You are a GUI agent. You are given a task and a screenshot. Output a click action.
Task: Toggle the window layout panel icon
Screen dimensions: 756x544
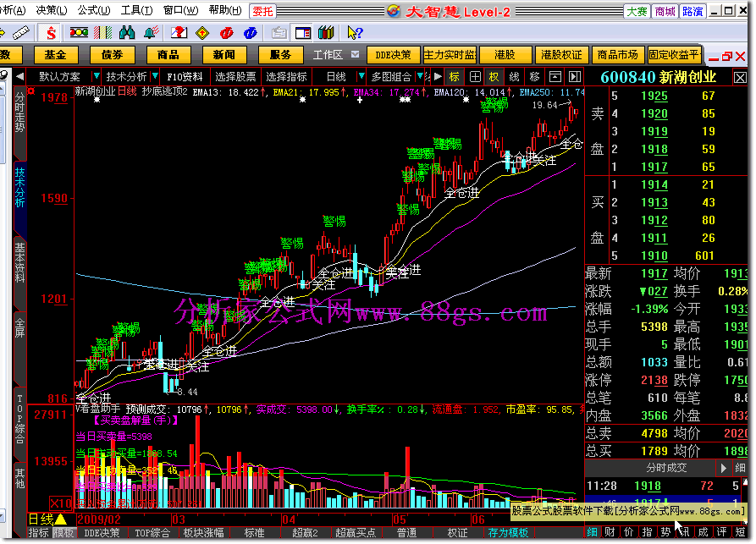[x=303, y=33]
